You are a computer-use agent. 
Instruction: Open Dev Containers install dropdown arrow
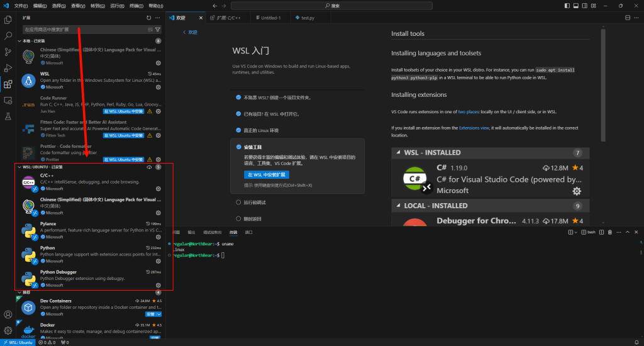[160, 314]
